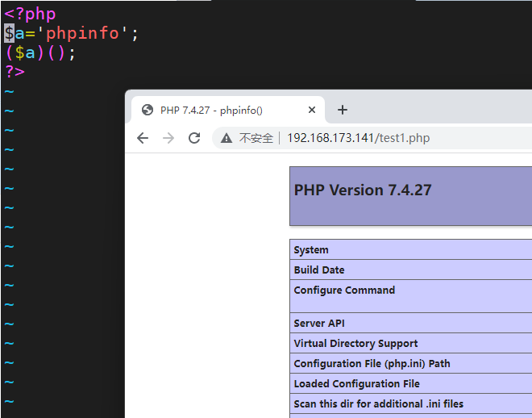The image size is (532, 418).
Task: Click the Configuration File (php.ini) Path row
Action: click(372, 363)
